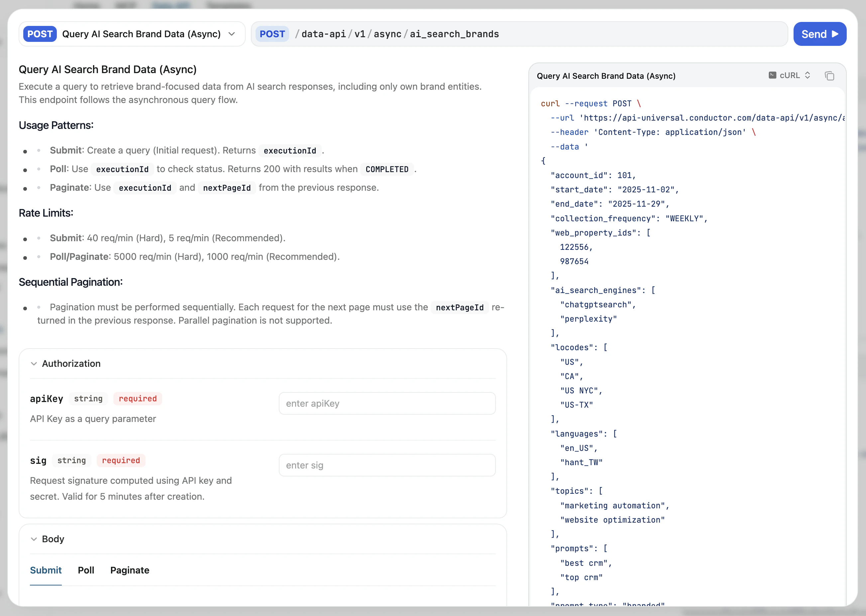Click the Send button
Image resolution: width=866 pixels, height=616 pixels.
(819, 34)
